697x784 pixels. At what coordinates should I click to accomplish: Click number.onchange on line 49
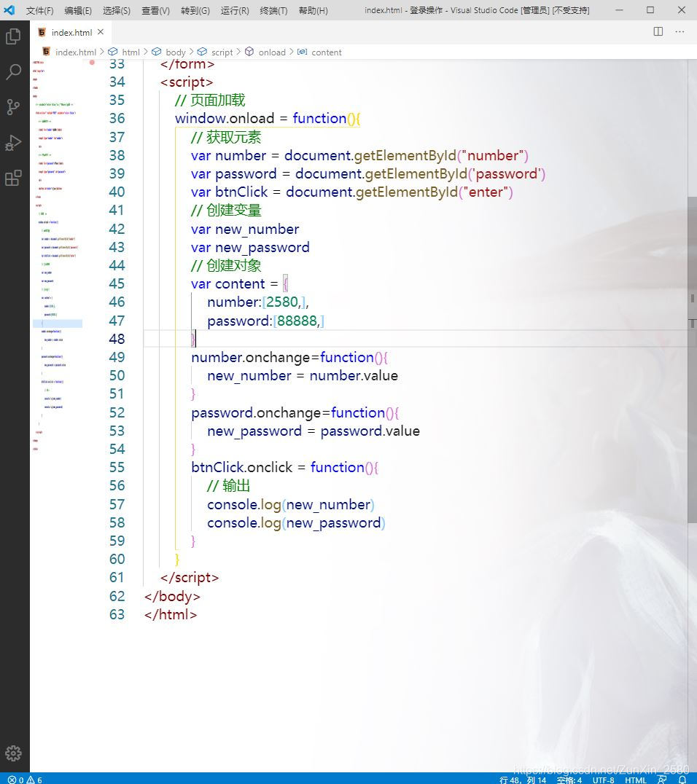tap(251, 358)
